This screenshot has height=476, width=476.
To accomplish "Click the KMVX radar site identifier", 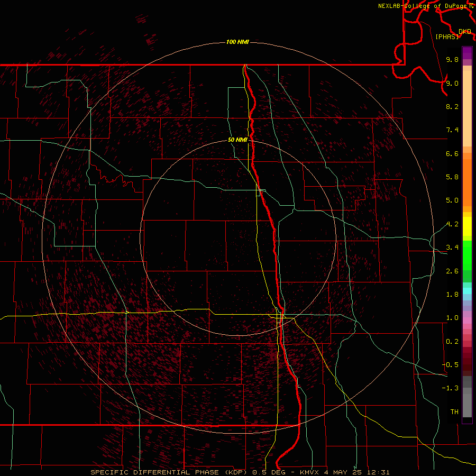I will coord(309,472).
